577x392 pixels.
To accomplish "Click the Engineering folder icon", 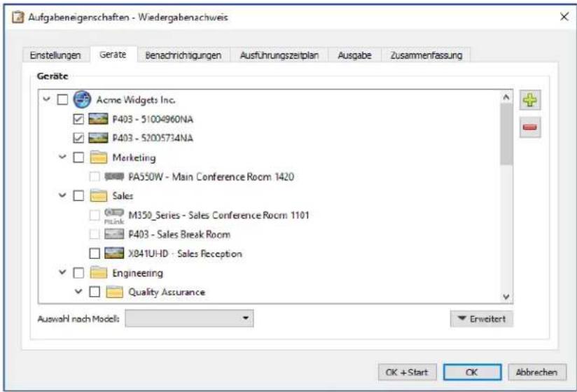I will click(99, 272).
